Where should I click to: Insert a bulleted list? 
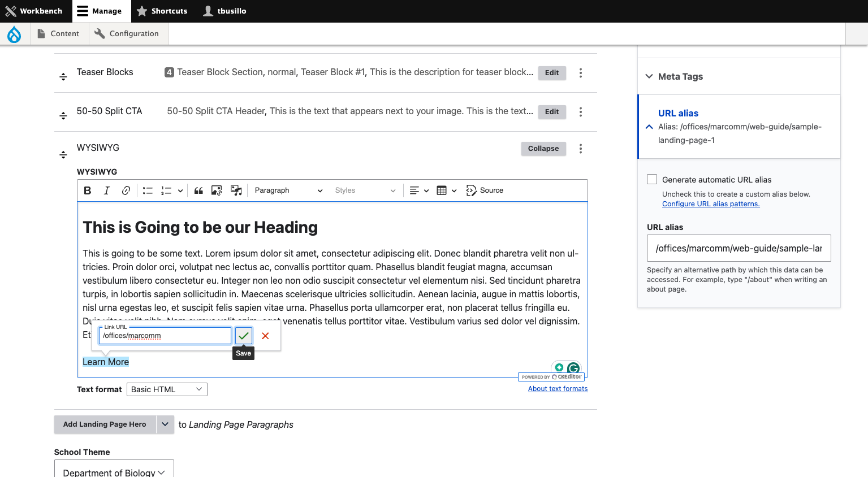[148, 190]
